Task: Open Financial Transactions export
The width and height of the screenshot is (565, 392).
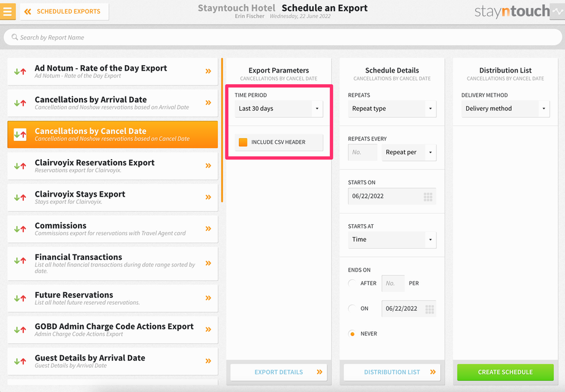Action: pos(112,264)
